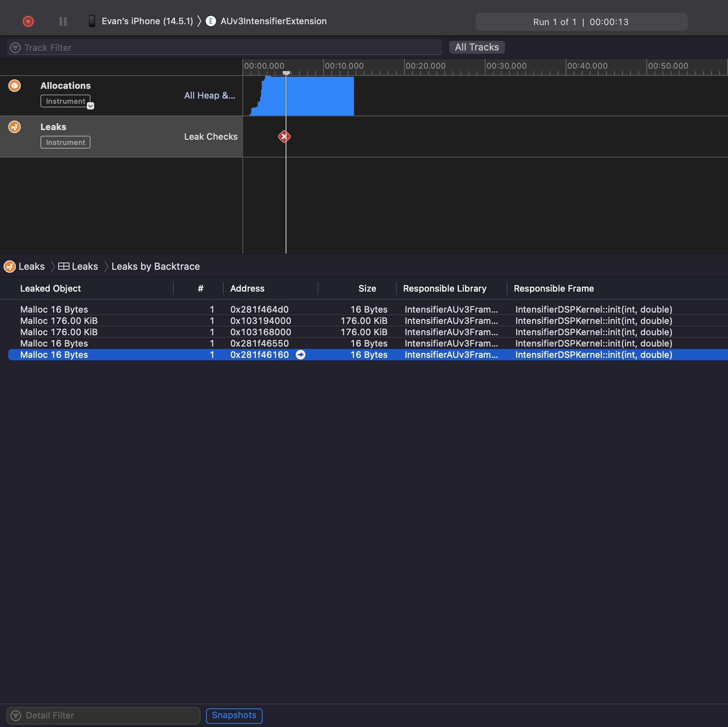The height and width of the screenshot is (727, 728).
Task: Click the leak marker in the Leak Checks track
Action: [285, 137]
